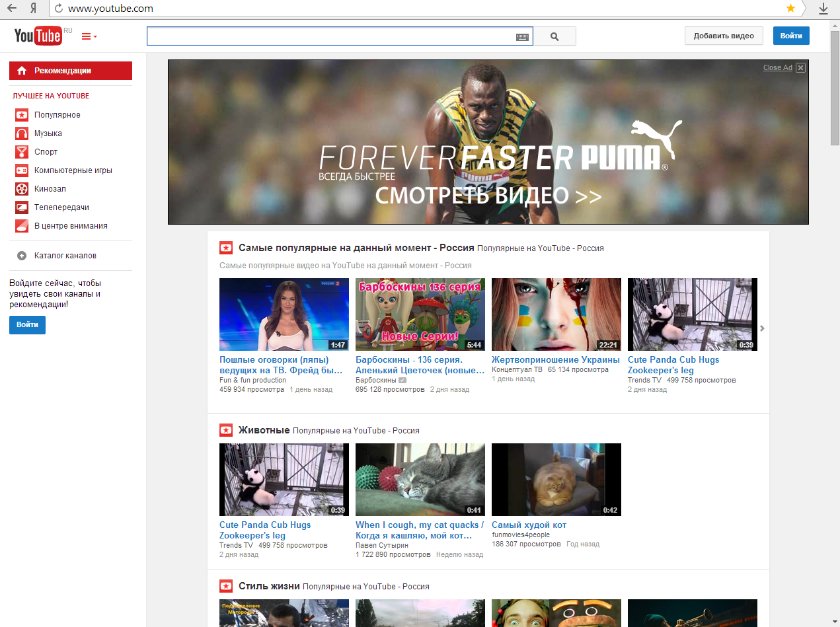Click the Войти button in left sidebar

click(27, 325)
